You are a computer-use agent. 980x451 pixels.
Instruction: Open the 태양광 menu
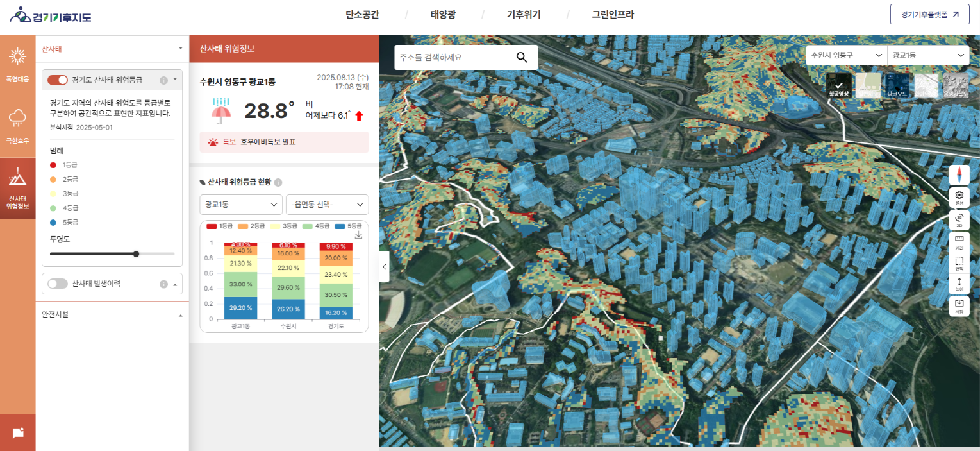coord(443,14)
